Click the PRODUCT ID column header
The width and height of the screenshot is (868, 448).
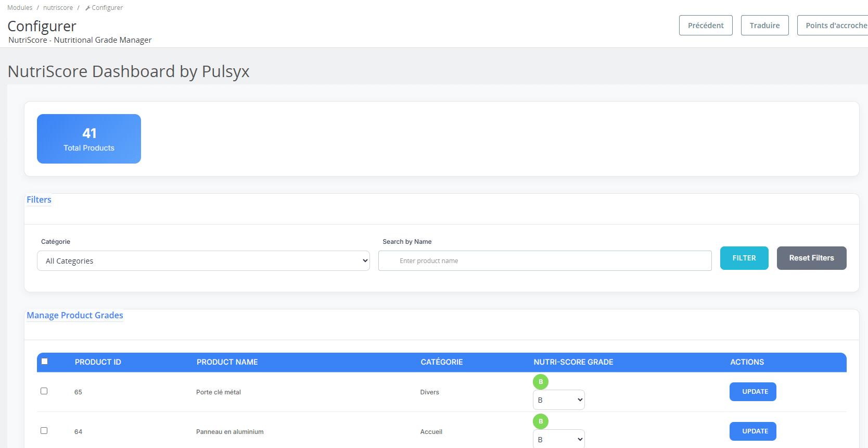coord(98,362)
